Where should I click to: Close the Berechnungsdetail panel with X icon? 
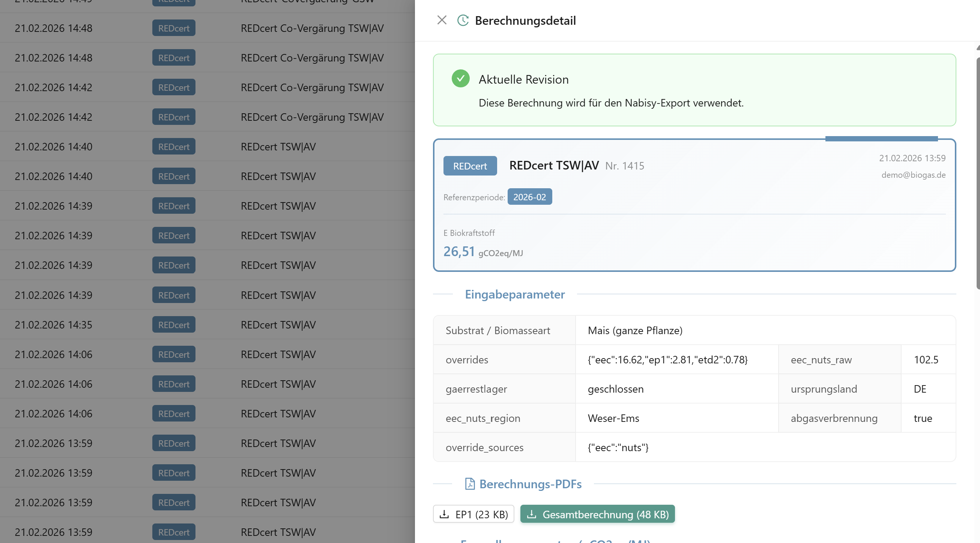click(x=442, y=20)
